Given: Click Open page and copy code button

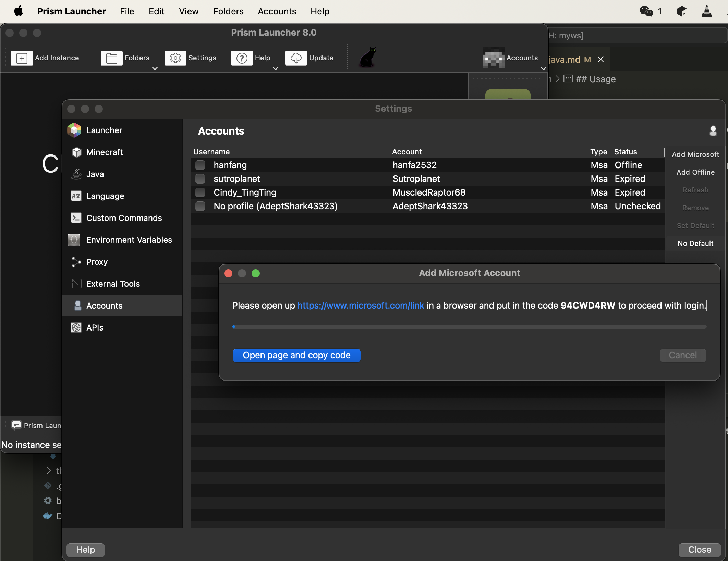Looking at the screenshot, I should (296, 355).
